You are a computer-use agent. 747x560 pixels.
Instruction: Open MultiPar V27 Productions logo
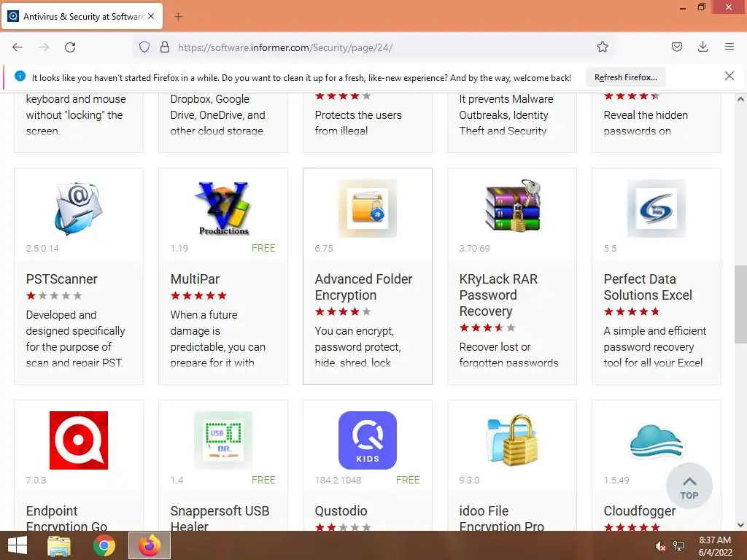point(223,209)
